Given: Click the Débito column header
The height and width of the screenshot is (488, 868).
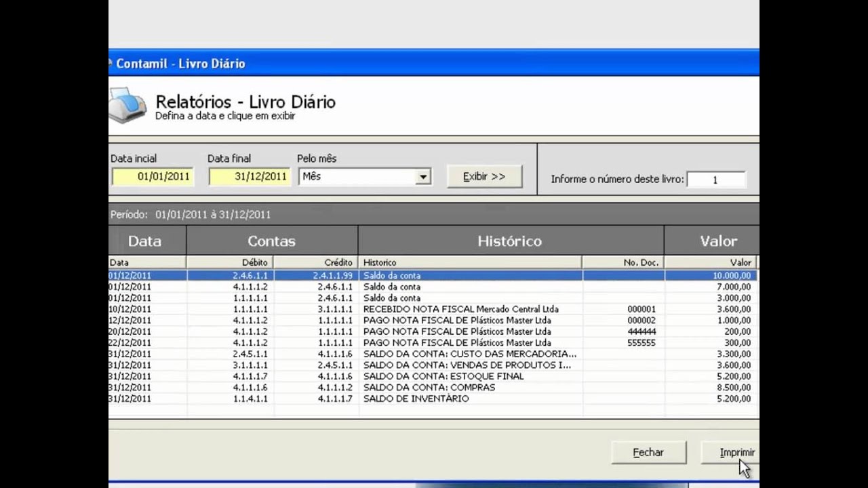Looking at the screenshot, I should click(x=230, y=262).
